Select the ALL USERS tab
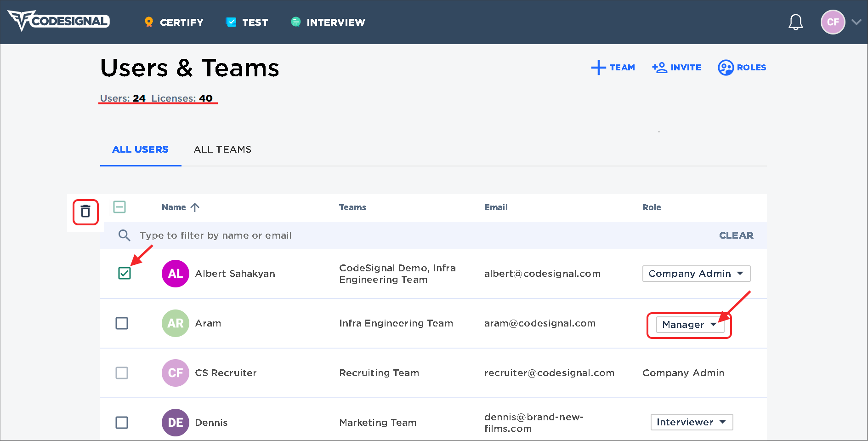Screen dimensions: 868x441 [x=140, y=149]
